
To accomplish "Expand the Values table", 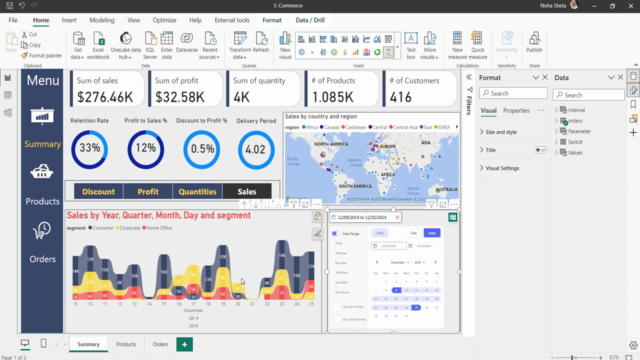I will click(556, 152).
